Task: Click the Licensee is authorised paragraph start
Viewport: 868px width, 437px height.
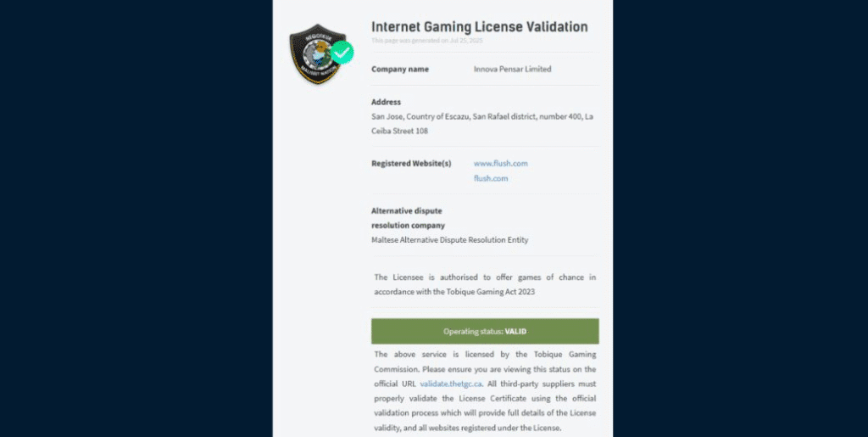Action: click(407, 277)
